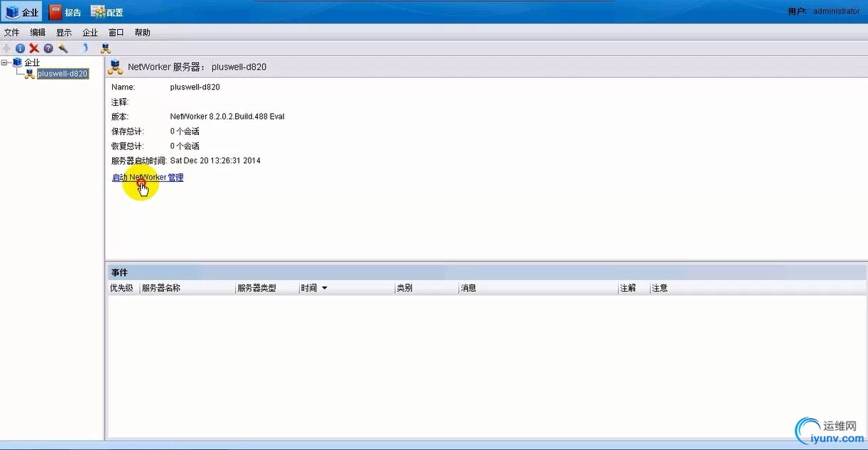Click the NetWorker 8.2.0.2.Build.488 Eval version text

(x=227, y=117)
